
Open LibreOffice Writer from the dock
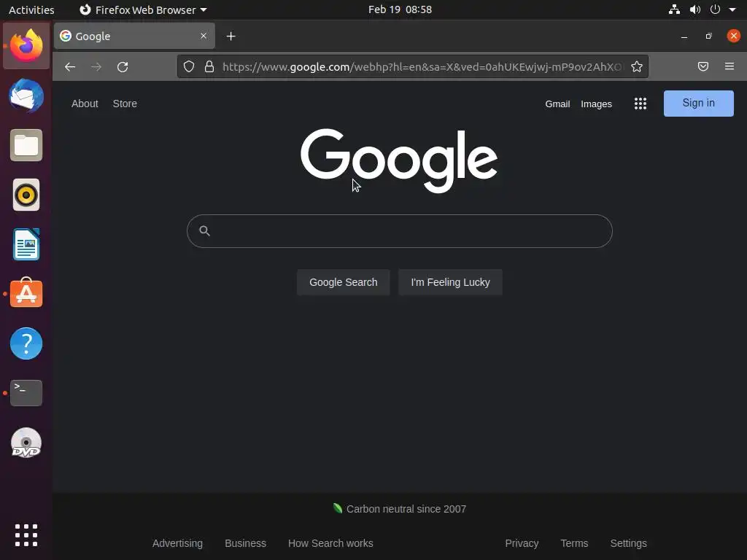pyautogui.click(x=26, y=244)
